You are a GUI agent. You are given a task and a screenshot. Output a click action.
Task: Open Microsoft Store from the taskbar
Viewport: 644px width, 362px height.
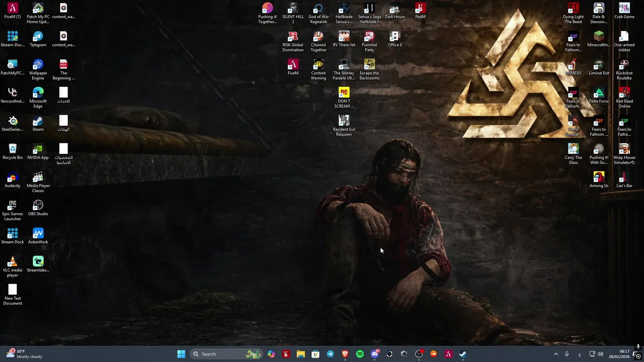coord(315,354)
